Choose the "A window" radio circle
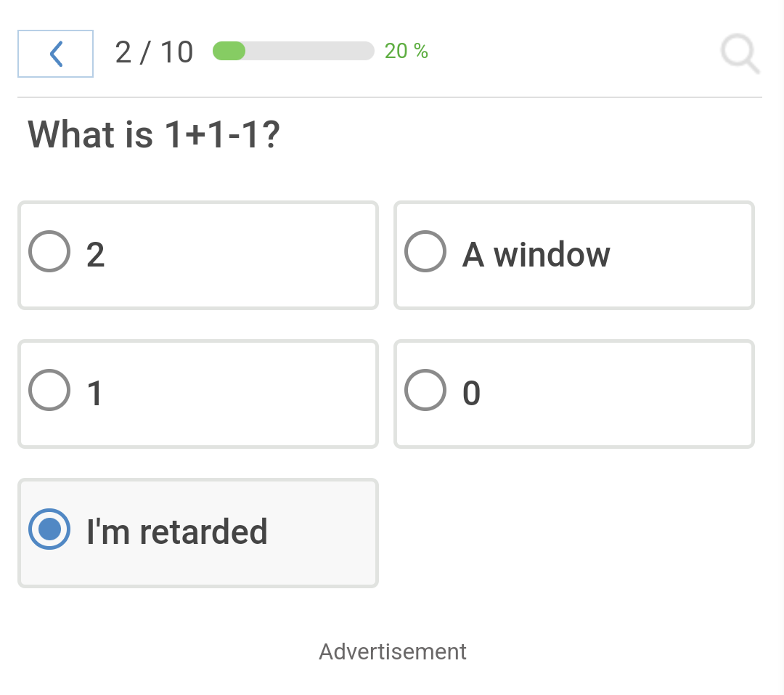Screen dimensions: 784x695 tap(425, 251)
